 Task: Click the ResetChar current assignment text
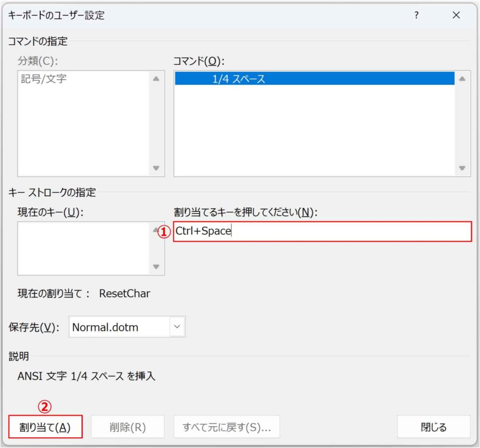click(x=125, y=294)
